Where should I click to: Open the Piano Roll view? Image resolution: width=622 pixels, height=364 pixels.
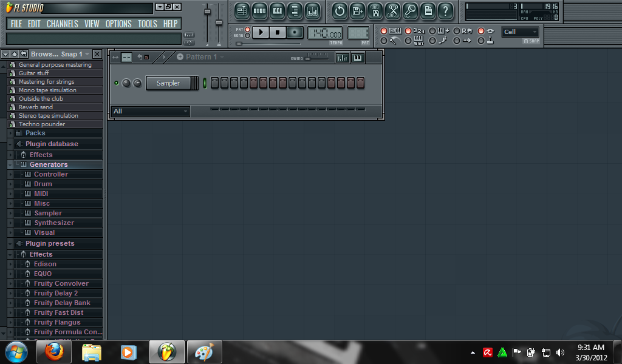coord(277,11)
